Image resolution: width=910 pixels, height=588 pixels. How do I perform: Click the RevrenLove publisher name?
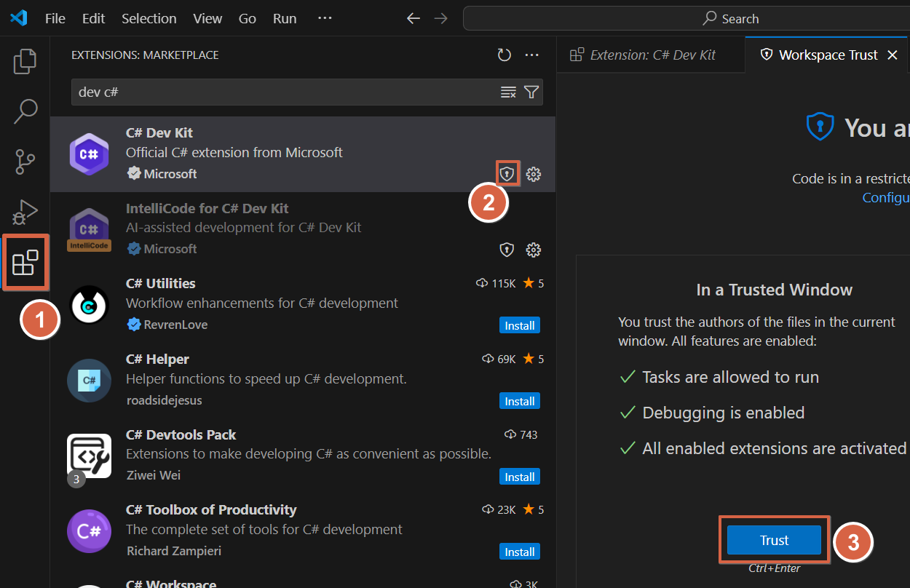175,325
